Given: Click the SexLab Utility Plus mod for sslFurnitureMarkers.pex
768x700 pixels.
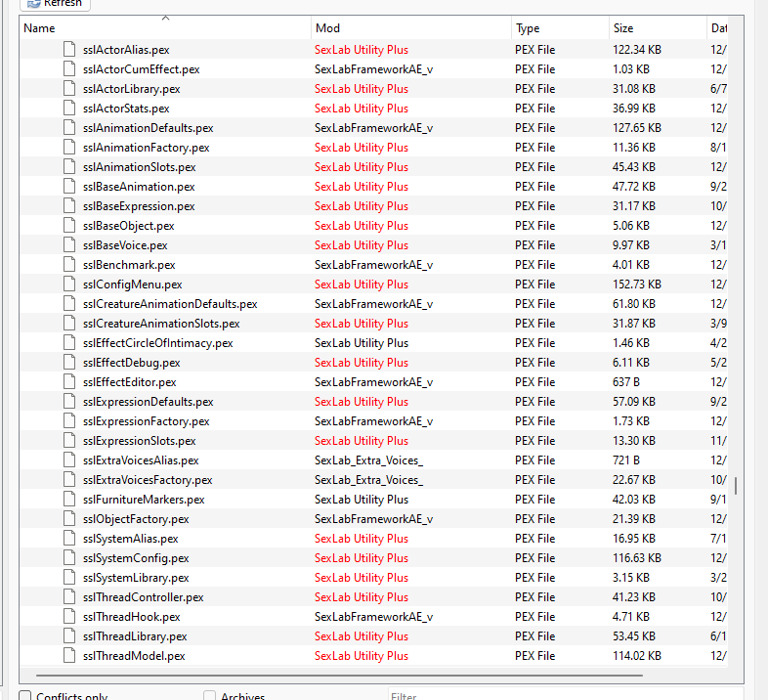Looking at the screenshot, I should pyautogui.click(x=362, y=500).
